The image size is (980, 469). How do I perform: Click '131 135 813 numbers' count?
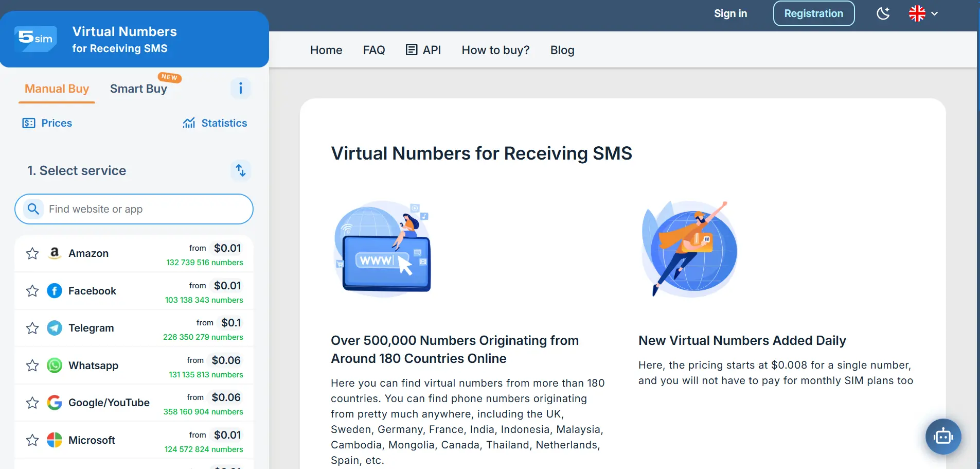tap(206, 375)
